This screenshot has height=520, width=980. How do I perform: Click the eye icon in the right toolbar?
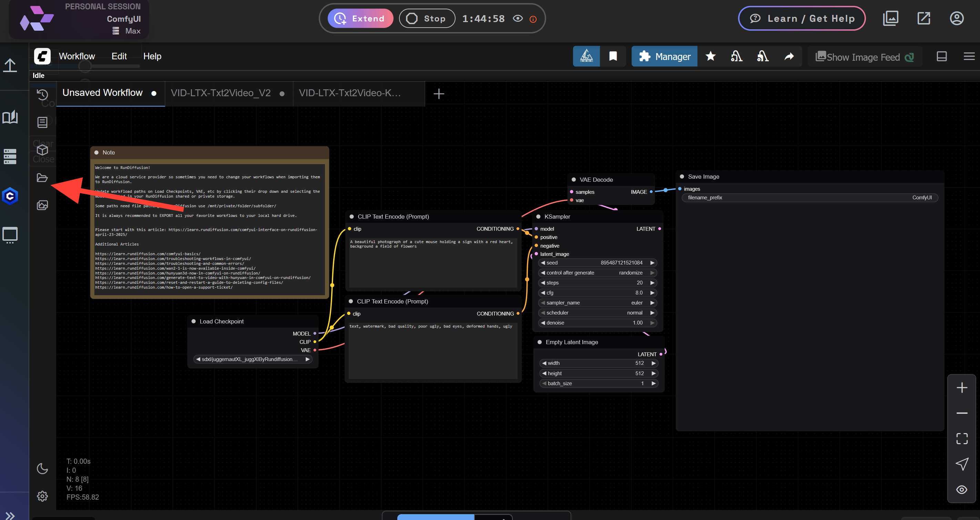pos(962,490)
